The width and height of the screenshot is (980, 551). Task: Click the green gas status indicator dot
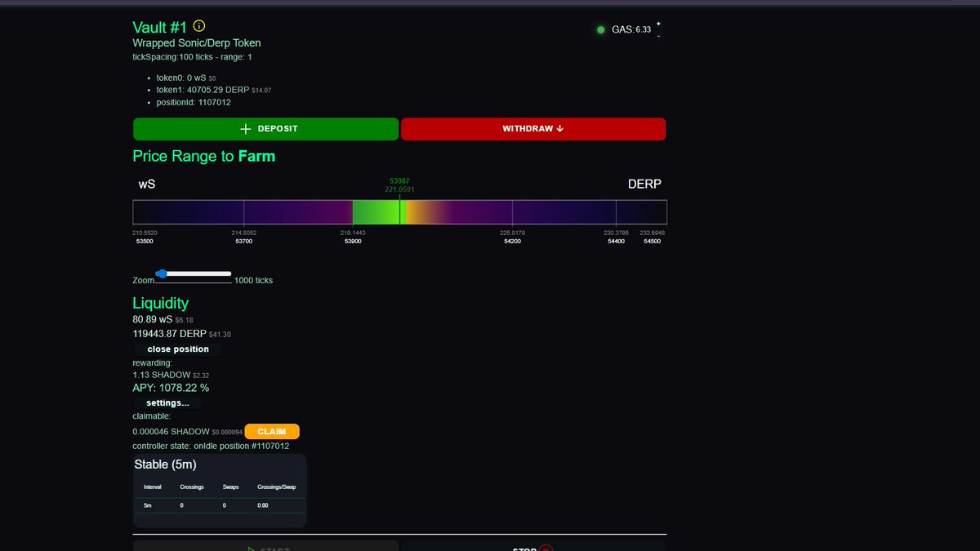[x=601, y=29]
